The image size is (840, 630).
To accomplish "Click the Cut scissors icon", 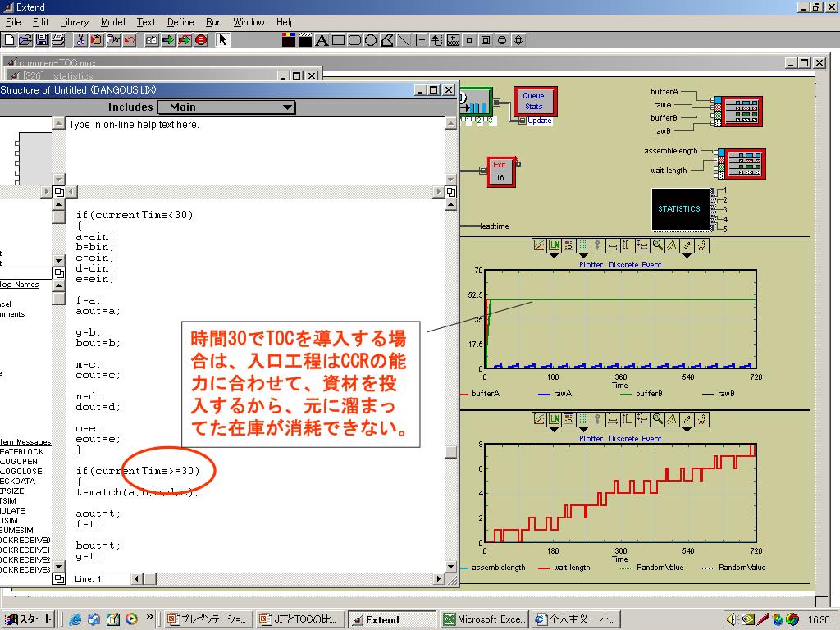I will [x=80, y=39].
